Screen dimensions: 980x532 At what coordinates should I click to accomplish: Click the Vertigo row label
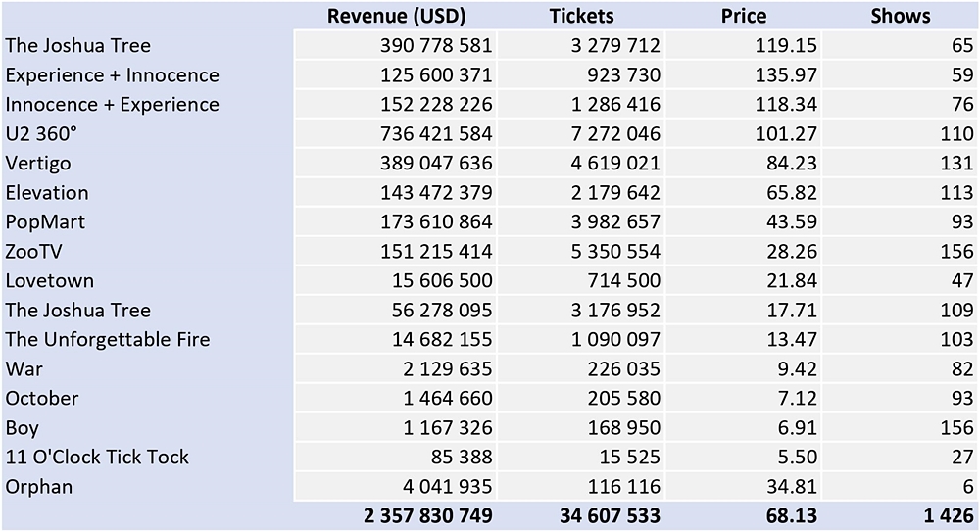[38, 164]
